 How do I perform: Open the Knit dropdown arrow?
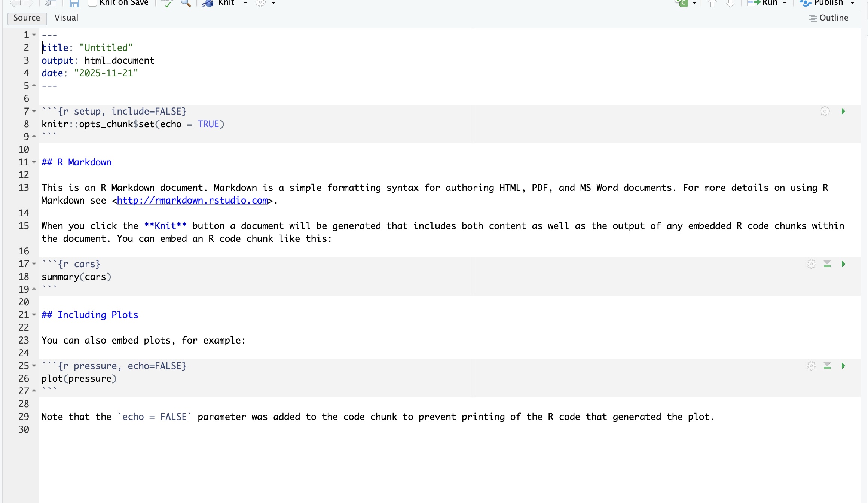click(x=245, y=3)
